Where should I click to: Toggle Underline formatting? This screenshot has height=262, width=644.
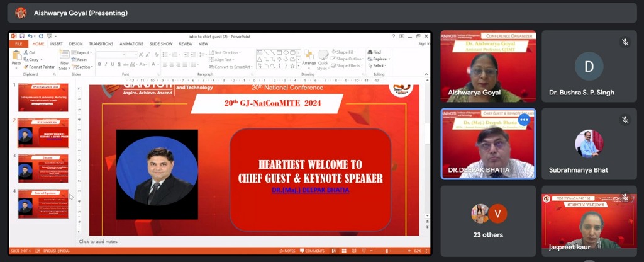click(112, 65)
